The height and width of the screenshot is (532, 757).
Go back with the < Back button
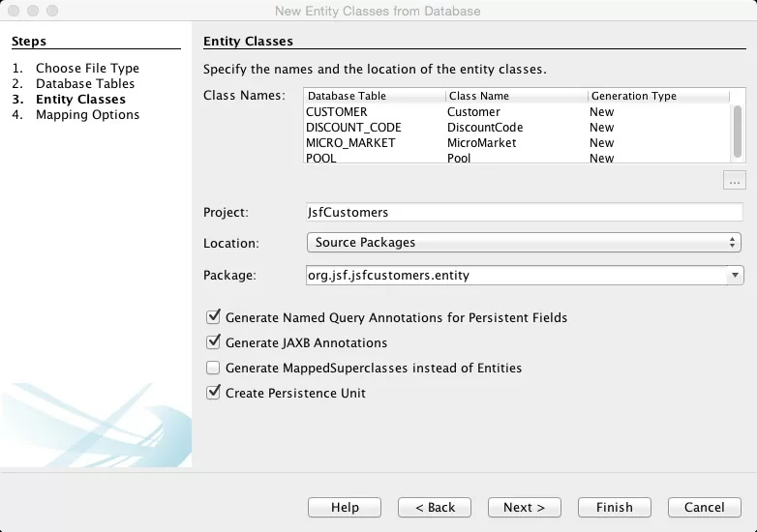click(435, 508)
